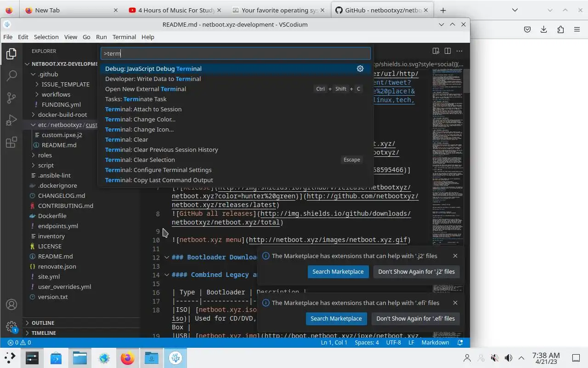Viewport: 588px width, 368px height.
Task: Select 'Tasks: Terminate Task' command
Action: pos(235,99)
